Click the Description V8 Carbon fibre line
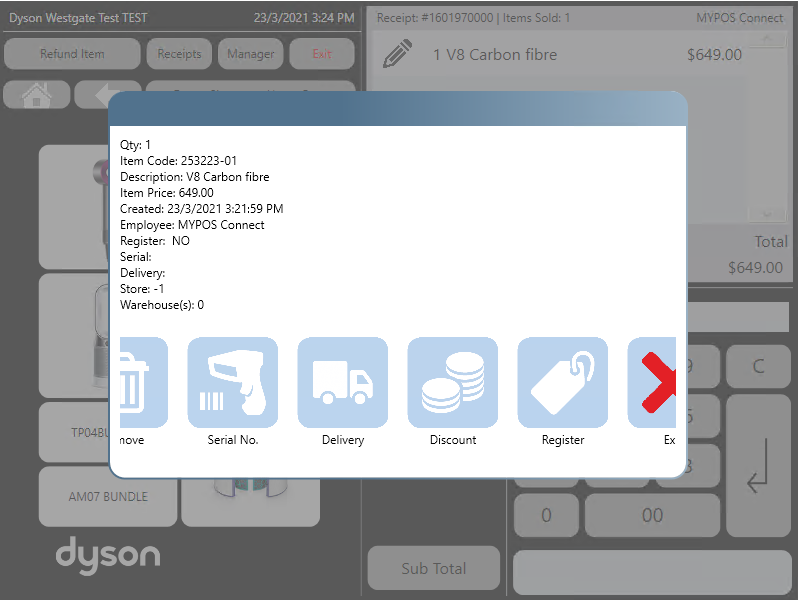Viewport: 798px width, 600px height. tap(194, 177)
